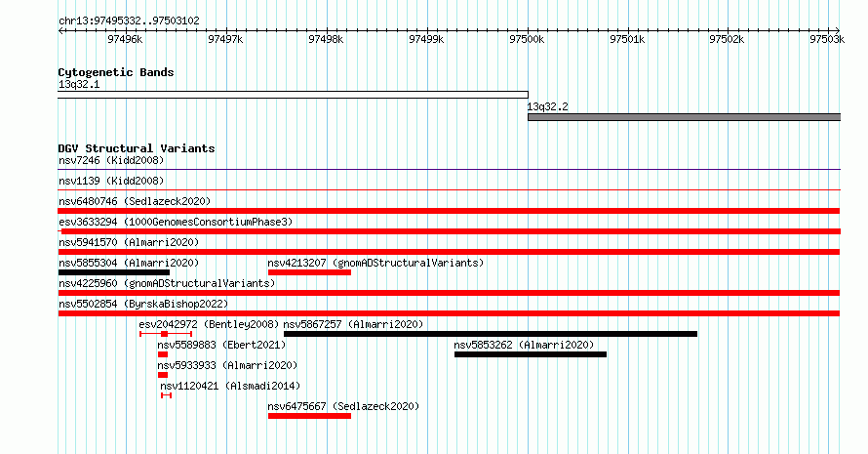This screenshot has width=868, height=454.
Task: Click the small red block under nsv5933933
Action: (x=163, y=375)
